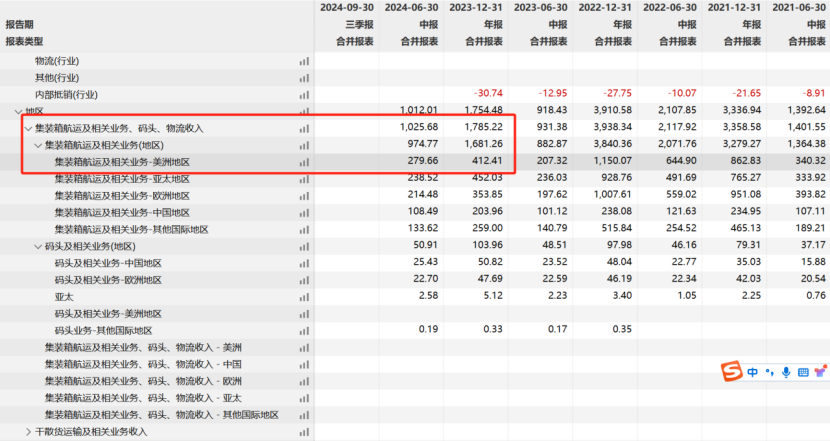The image size is (830, 441).
Task: Toggle Sogou Chinese input mode 中
Action: click(752, 372)
